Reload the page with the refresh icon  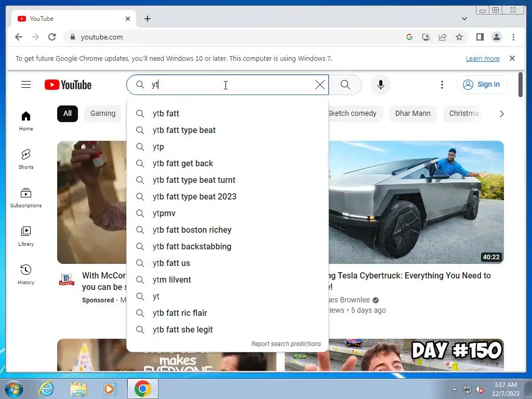click(52, 37)
